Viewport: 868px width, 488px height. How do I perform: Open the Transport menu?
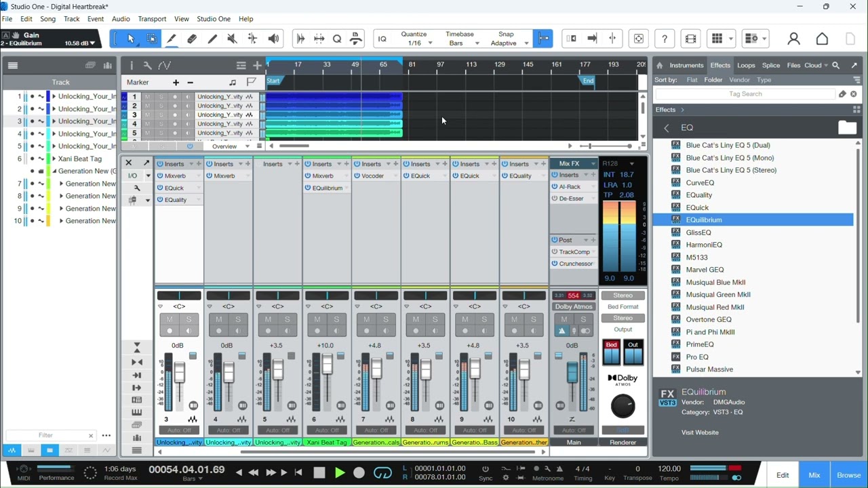click(152, 19)
